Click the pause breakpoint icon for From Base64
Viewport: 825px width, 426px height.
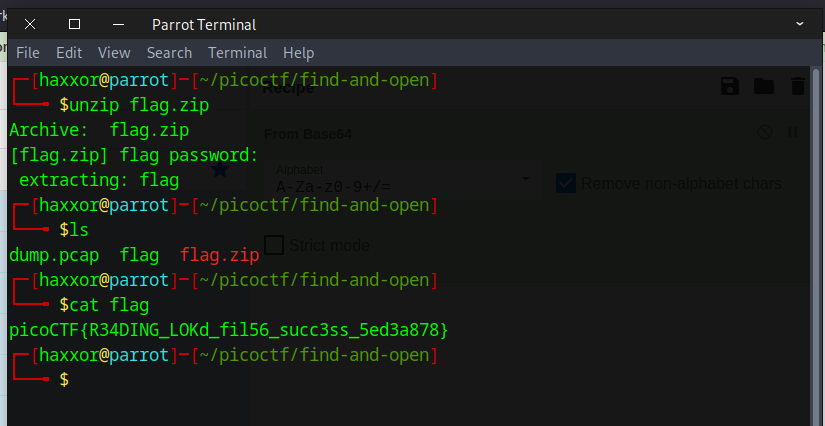coord(792,132)
